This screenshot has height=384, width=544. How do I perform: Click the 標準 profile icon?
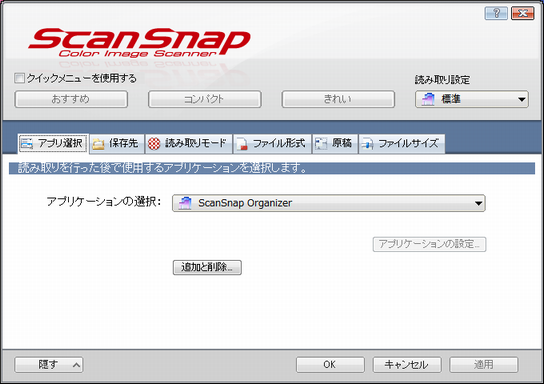pos(428,99)
